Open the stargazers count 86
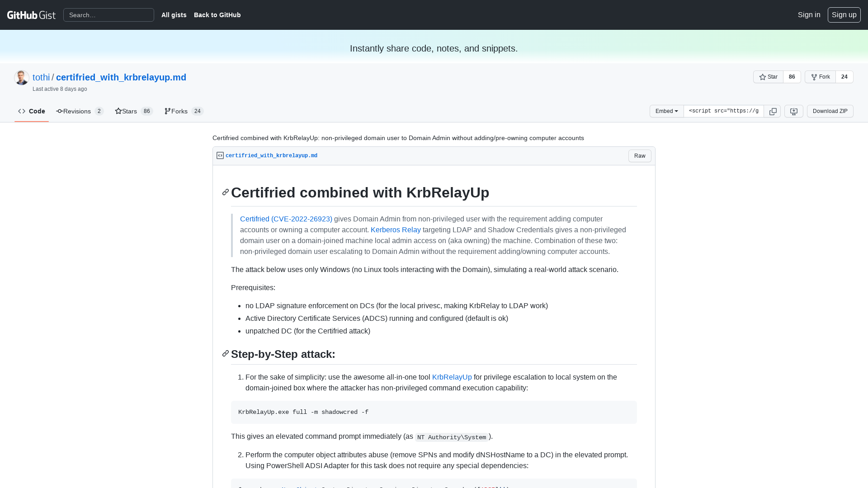 click(x=792, y=77)
